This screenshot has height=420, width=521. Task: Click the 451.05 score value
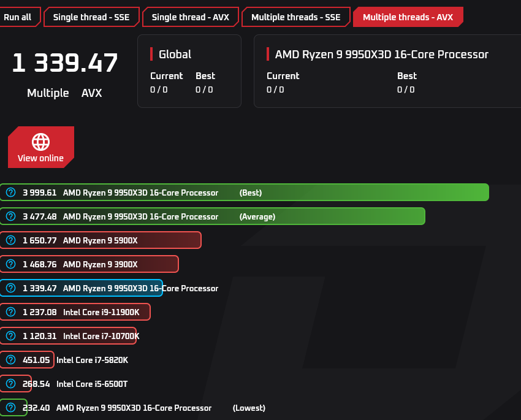click(x=36, y=360)
